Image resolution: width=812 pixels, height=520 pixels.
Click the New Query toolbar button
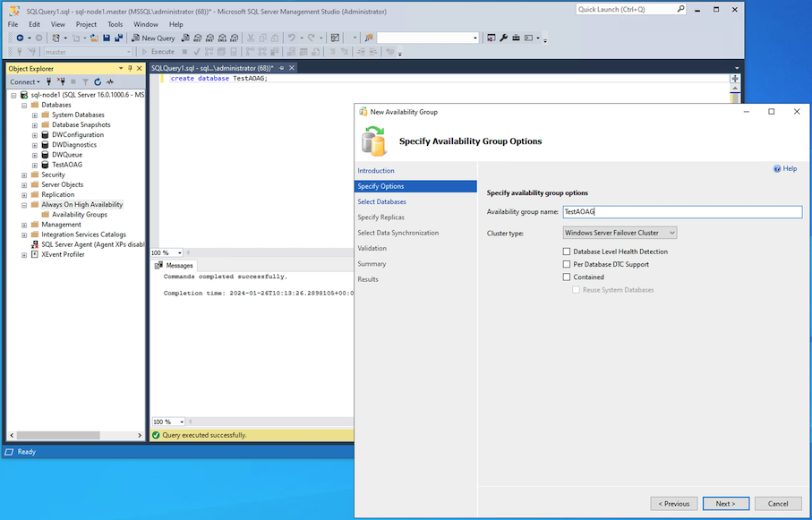tap(153, 38)
